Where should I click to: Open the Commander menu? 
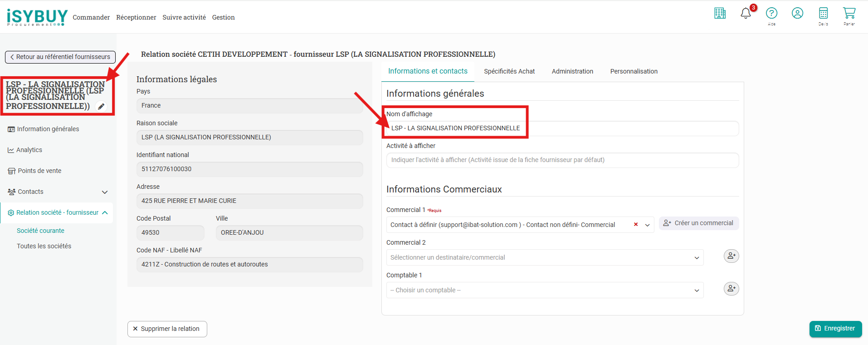[91, 17]
